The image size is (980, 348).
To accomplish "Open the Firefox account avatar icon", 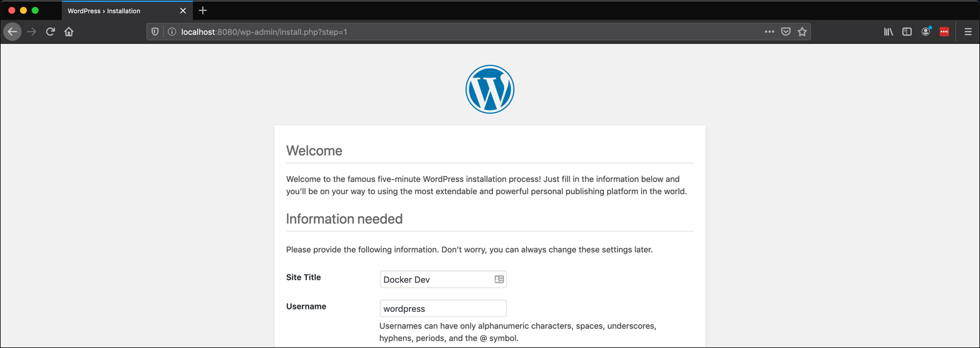I will 926,32.
